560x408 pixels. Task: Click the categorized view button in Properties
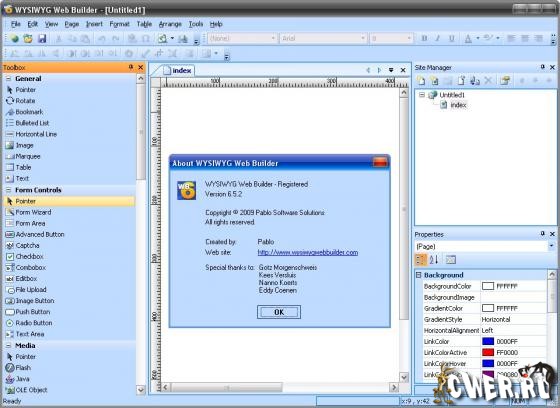tap(421, 260)
